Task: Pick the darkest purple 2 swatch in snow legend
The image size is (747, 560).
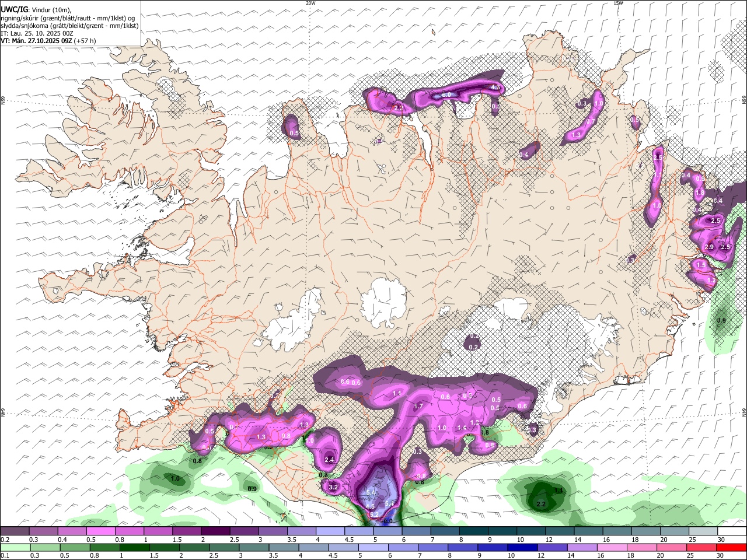Action: pyautogui.click(x=215, y=531)
